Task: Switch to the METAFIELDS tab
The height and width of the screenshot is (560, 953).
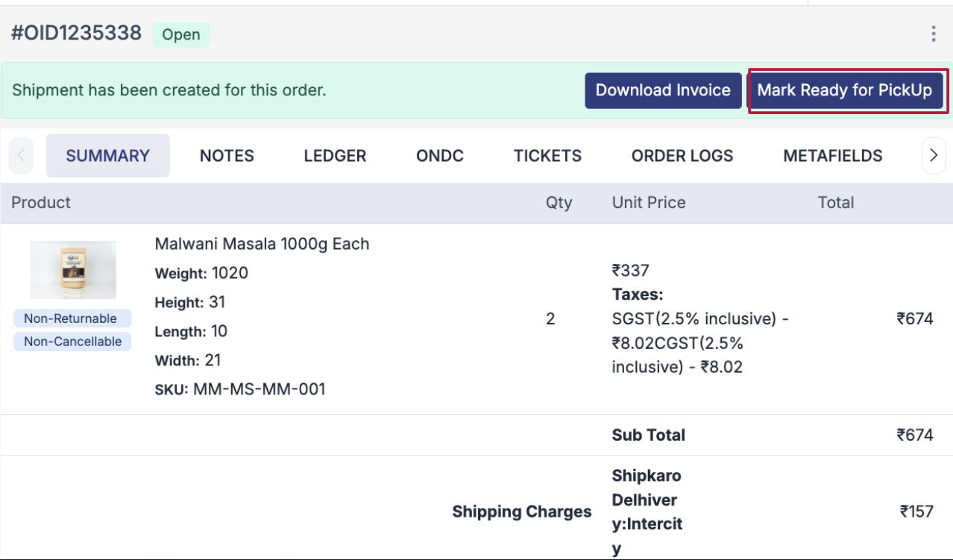Action: point(832,156)
